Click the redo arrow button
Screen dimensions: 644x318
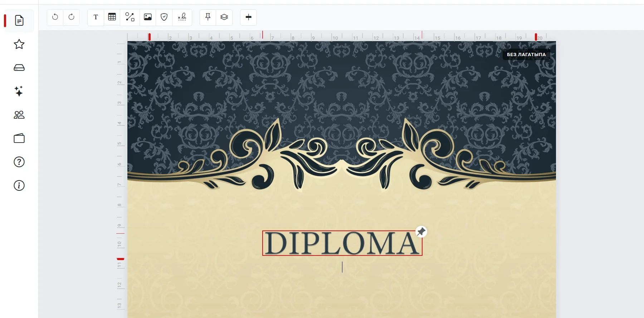coord(72,17)
